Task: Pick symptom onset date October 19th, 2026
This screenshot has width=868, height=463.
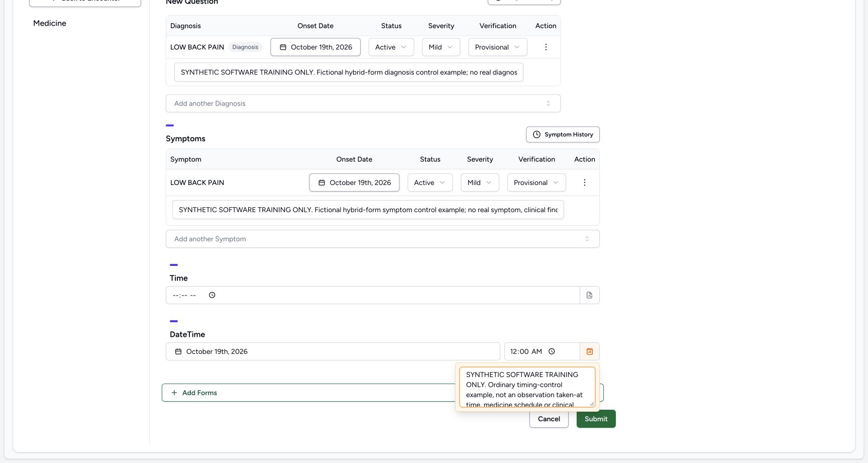Action: 354,182
